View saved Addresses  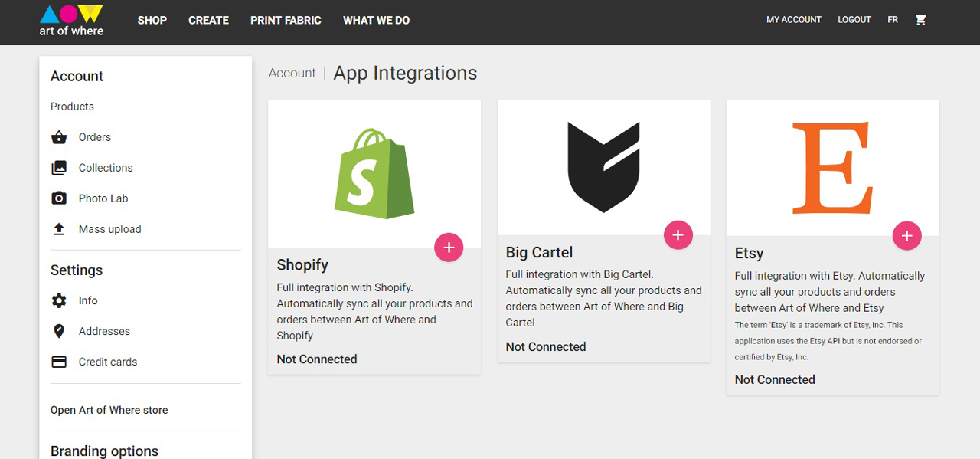[104, 331]
